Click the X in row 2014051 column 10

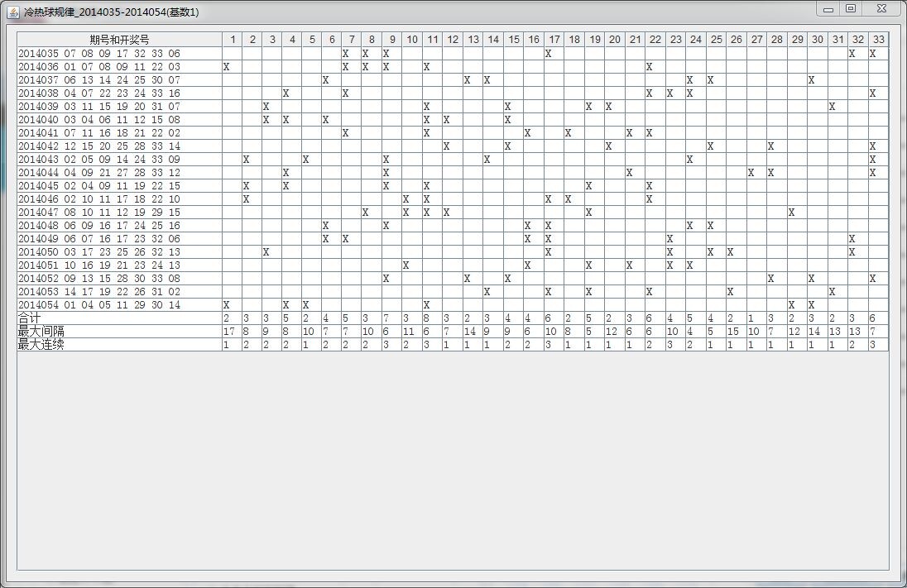tap(406, 265)
